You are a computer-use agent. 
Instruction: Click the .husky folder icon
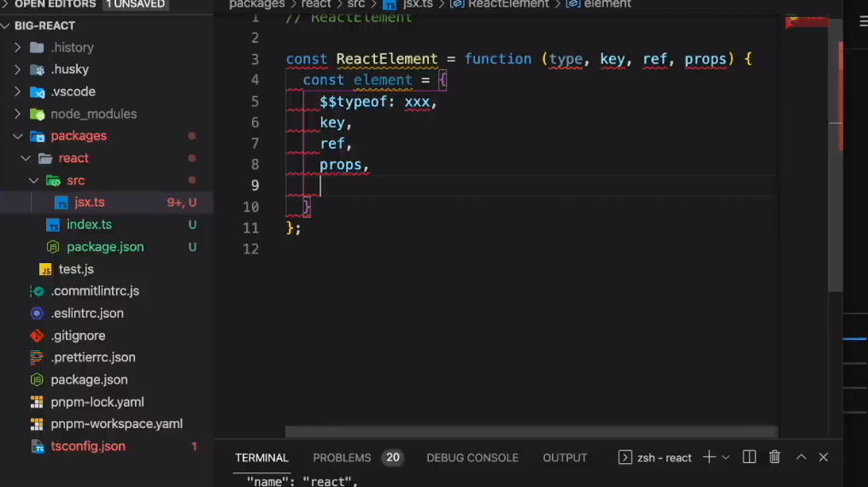pyautogui.click(x=37, y=70)
